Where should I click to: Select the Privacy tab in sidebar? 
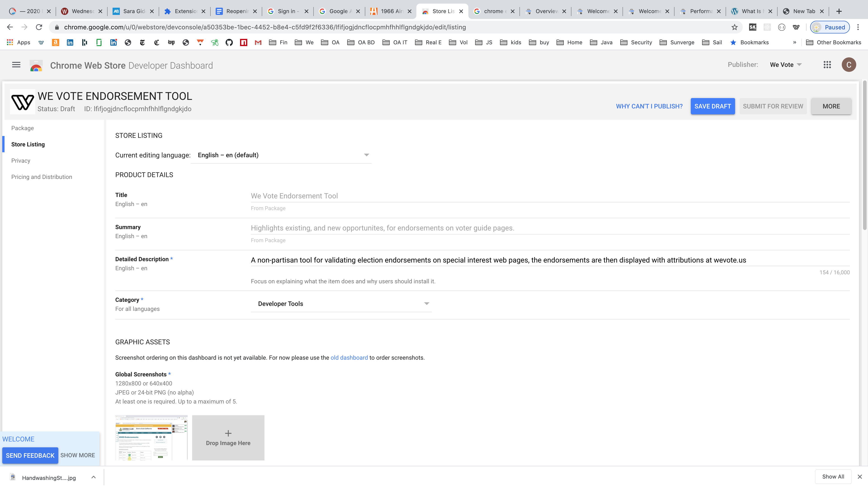(20, 160)
